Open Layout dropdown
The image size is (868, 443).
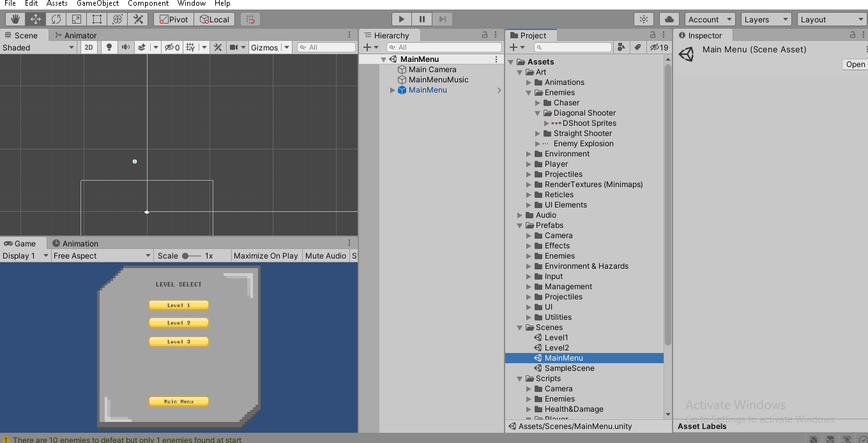[x=832, y=19]
